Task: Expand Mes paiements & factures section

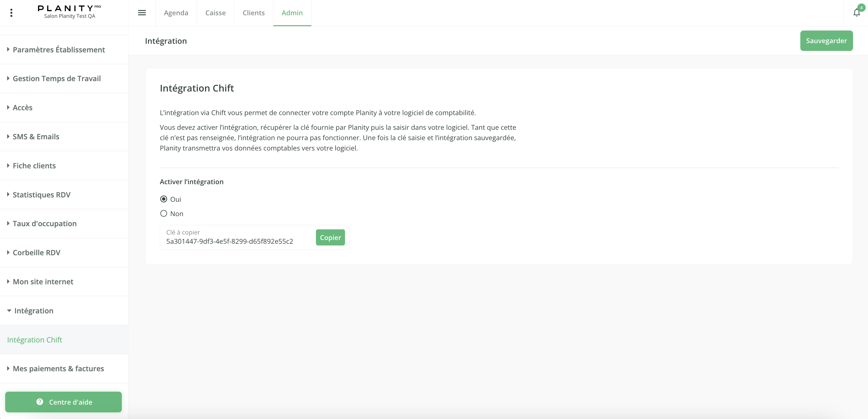Action: click(x=58, y=368)
